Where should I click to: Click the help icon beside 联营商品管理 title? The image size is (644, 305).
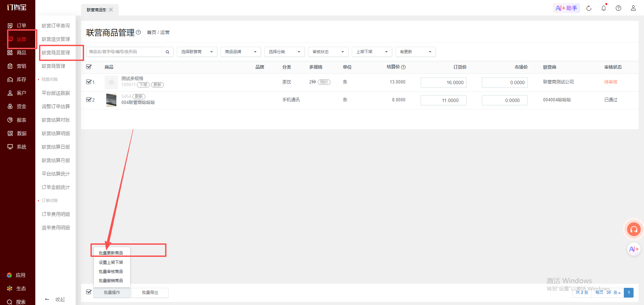(138, 32)
